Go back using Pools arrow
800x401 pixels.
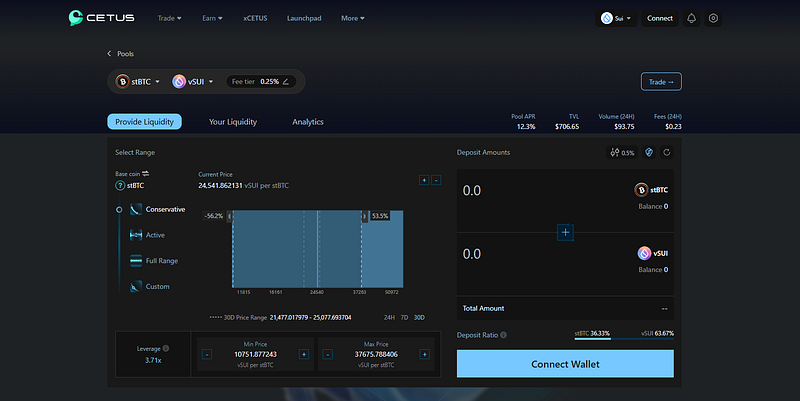[x=109, y=54]
